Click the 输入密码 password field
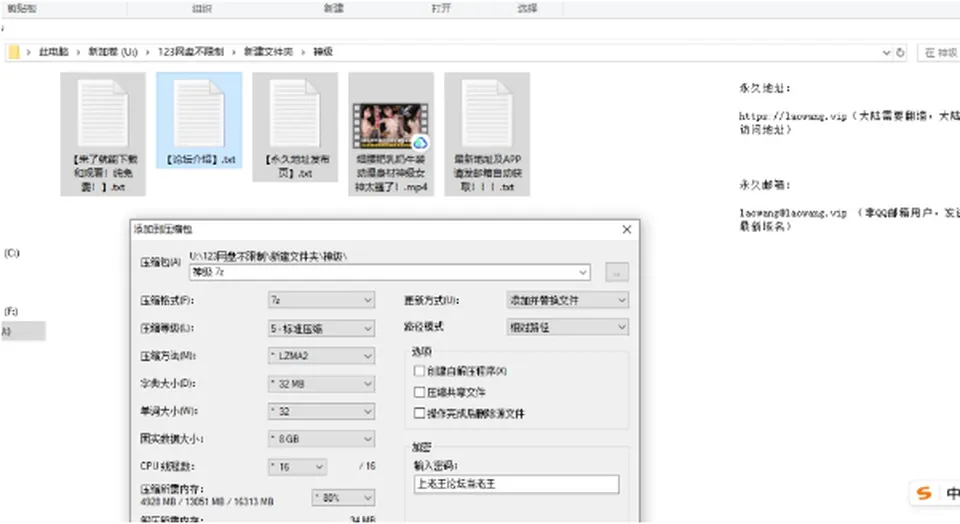Screen dimensions: 960x524 (516, 484)
